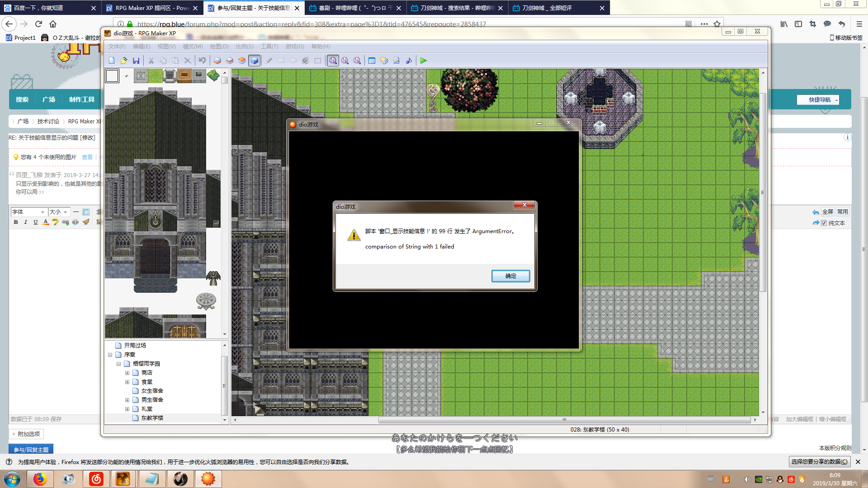868x488 pixels.
Task: Click the map editor vertical scrollbar
Action: point(763,192)
